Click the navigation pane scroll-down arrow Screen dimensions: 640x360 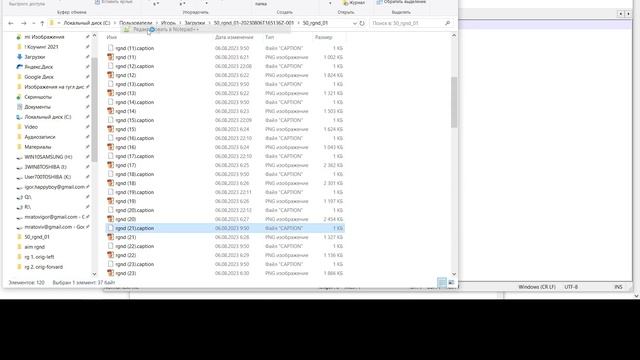click(94, 274)
